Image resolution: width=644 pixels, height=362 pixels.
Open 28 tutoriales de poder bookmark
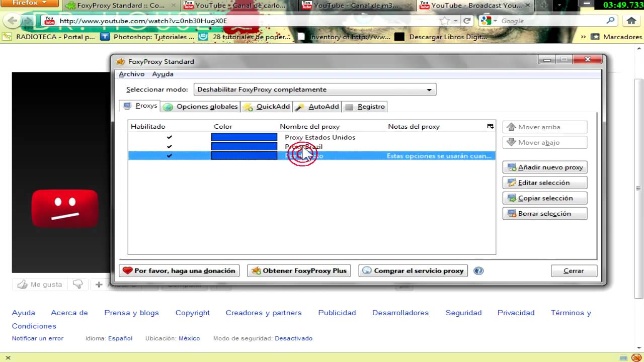pos(245,37)
